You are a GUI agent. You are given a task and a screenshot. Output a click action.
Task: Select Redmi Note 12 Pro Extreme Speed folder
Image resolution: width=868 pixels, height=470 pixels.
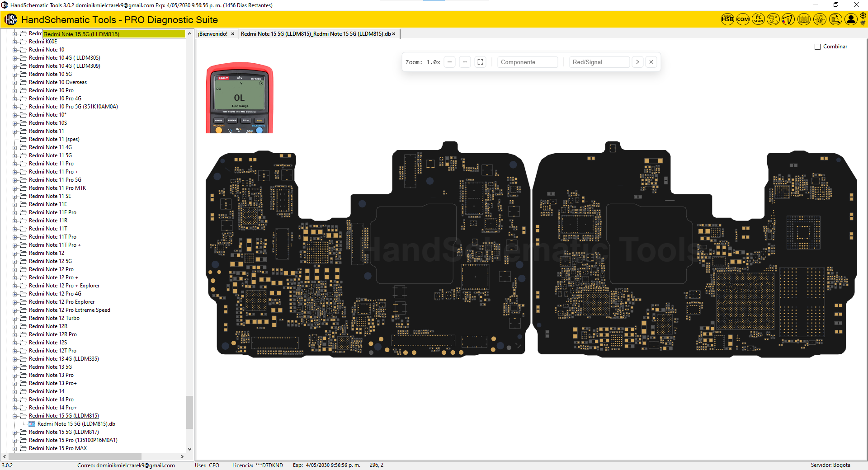(x=69, y=310)
